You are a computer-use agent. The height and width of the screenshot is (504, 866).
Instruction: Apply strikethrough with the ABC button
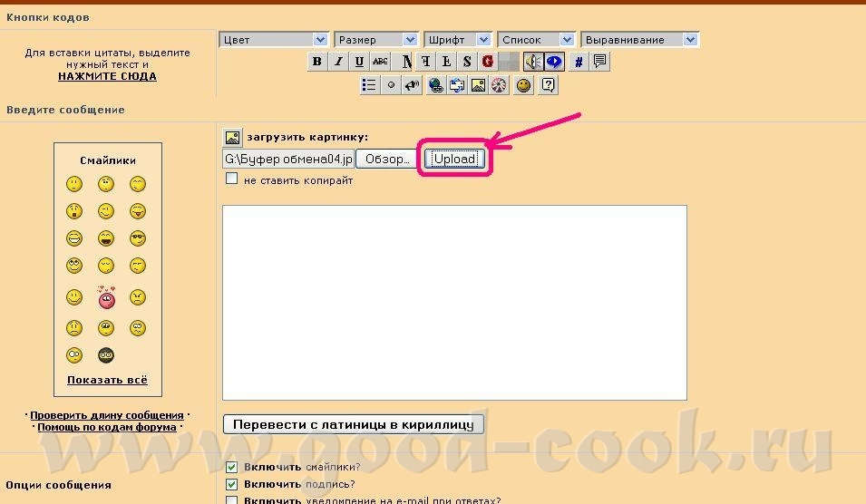pyautogui.click(x=380, y=62)
